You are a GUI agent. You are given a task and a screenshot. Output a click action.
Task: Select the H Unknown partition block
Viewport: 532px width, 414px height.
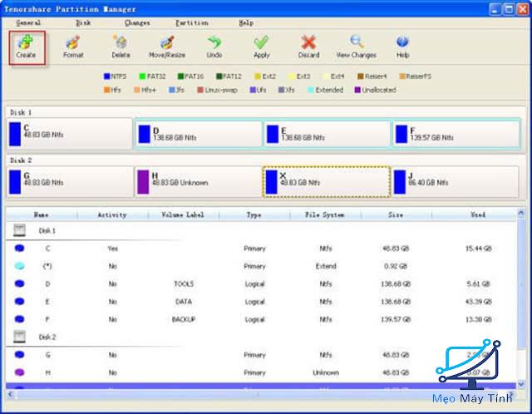pyautogui.click(x=198, y=181)
